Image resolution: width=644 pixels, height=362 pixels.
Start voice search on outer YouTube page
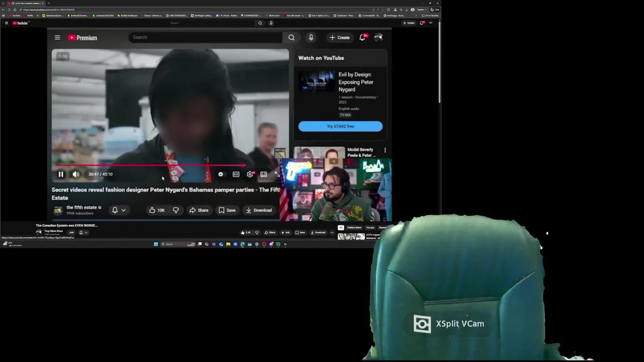click(271, 23)
